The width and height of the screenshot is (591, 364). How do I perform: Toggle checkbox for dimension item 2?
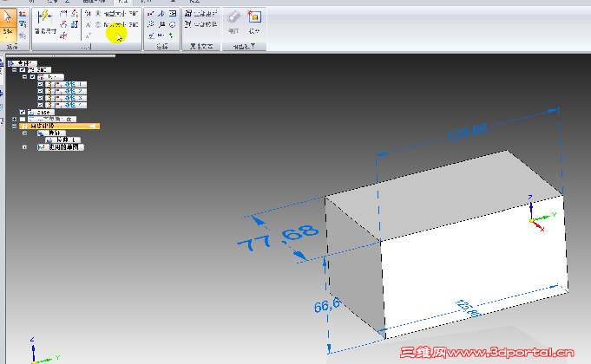pos(40,91)
